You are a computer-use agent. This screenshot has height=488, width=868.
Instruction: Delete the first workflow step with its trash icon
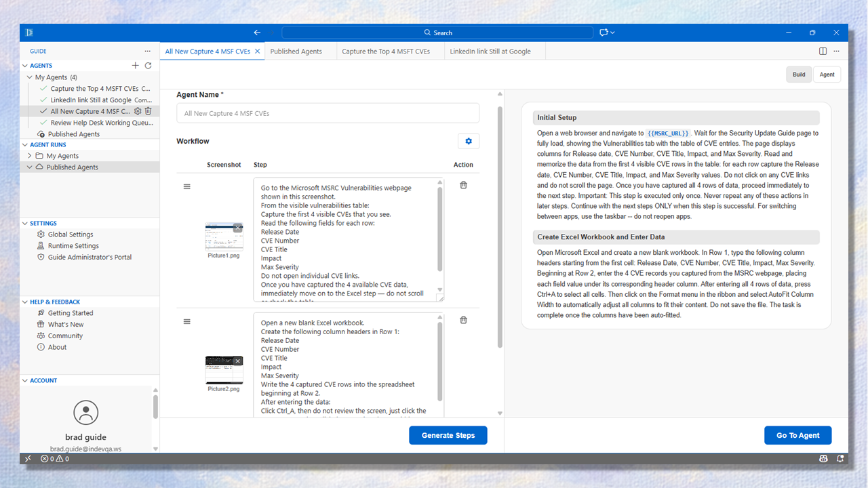(464, 185)
